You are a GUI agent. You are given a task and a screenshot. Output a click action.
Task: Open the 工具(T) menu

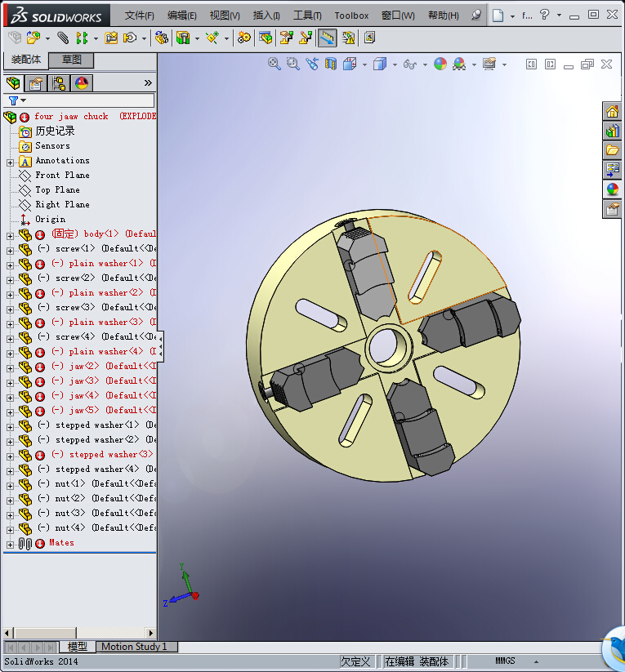pyautogui.click(x=307, y=16)
